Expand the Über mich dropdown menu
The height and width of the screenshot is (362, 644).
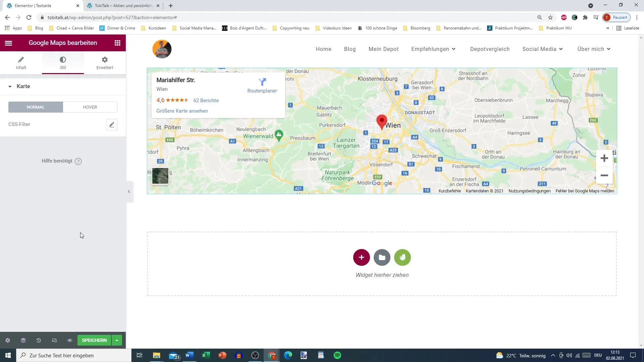pyautogui.click(x=594, y=49)
